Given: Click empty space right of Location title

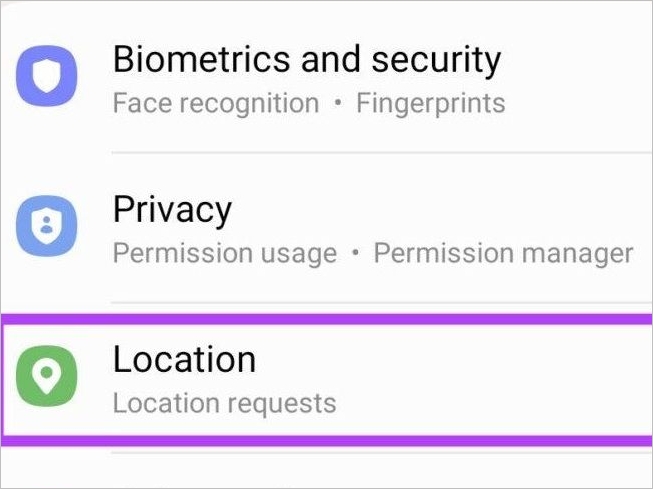Looking at the screenshot, I should tap(450, 360).
